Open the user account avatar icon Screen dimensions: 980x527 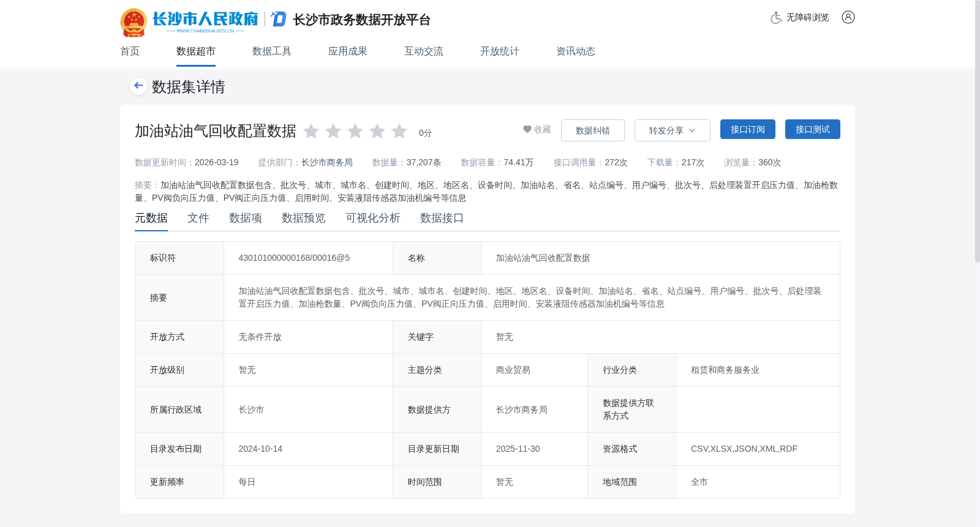pyautogui.click(x=848, y=17)
